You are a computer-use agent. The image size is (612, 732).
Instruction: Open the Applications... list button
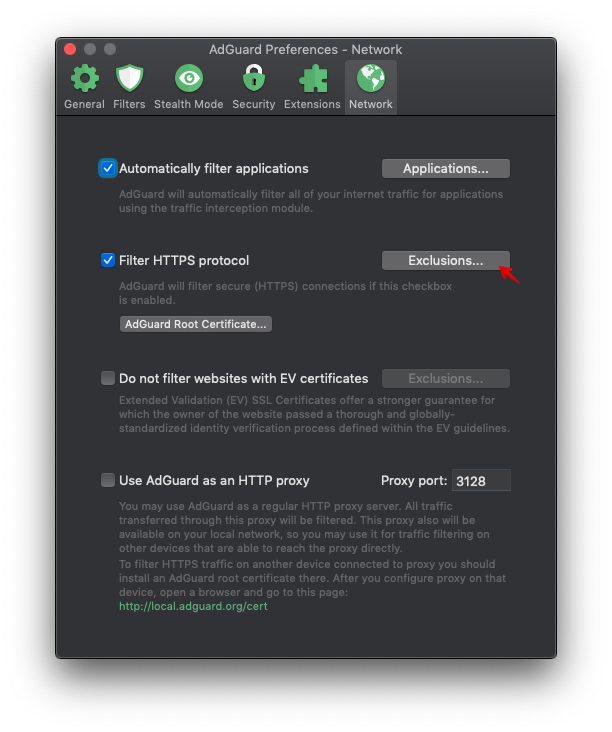445,169
